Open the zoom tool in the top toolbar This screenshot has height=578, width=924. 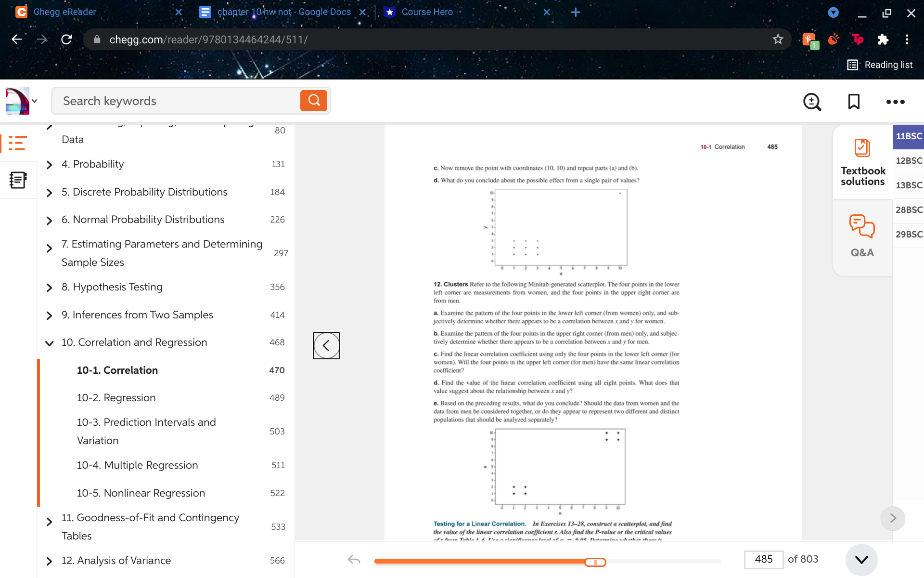812,102
